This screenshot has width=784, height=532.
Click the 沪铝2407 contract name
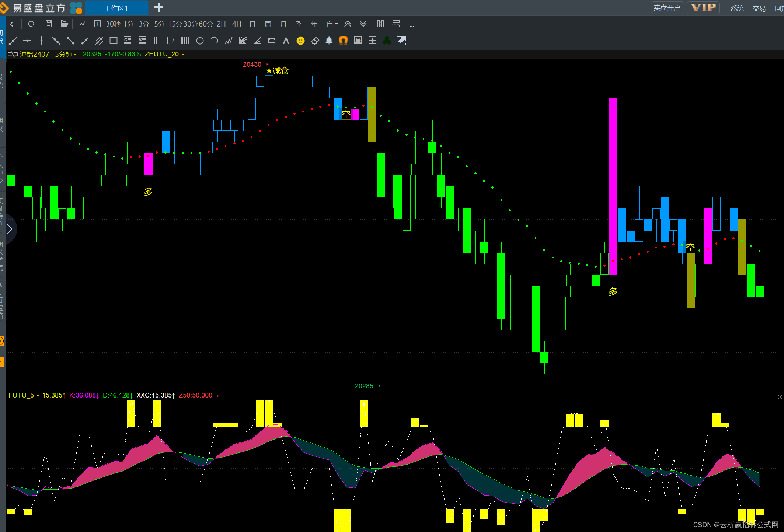coord(34,55)
